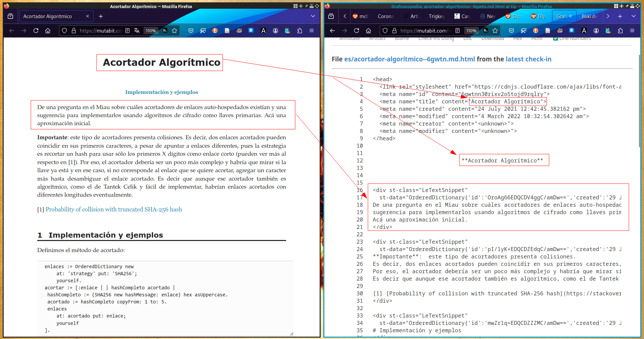This screenshot has height=339, width=644.
Task: Reset the 110% zoom in the left window
Action: 151,31
